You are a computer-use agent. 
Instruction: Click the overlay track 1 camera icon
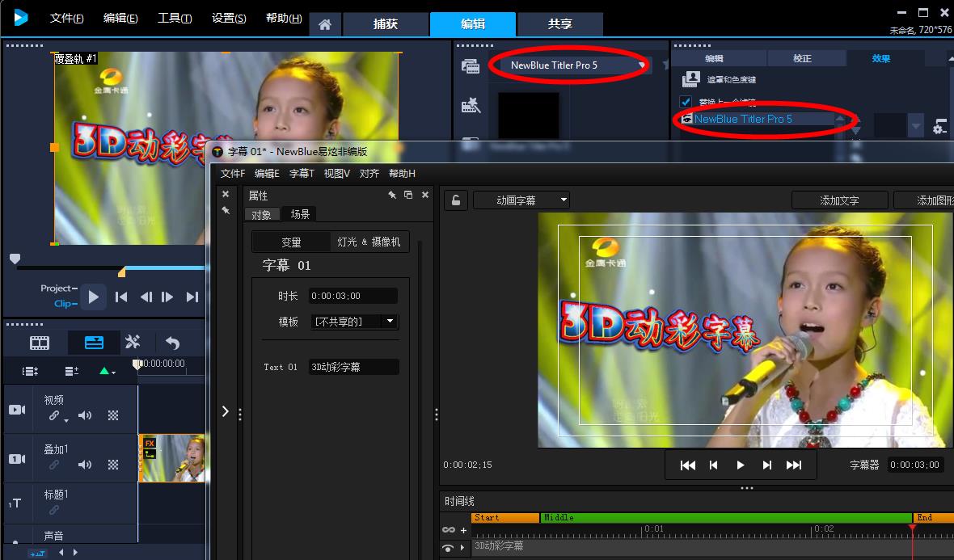17,459
